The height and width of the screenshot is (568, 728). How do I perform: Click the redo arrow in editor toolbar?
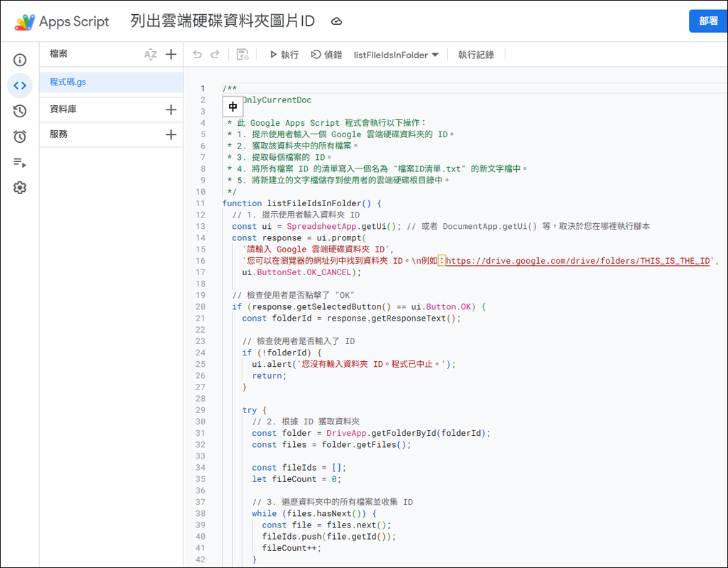point(215,54)
